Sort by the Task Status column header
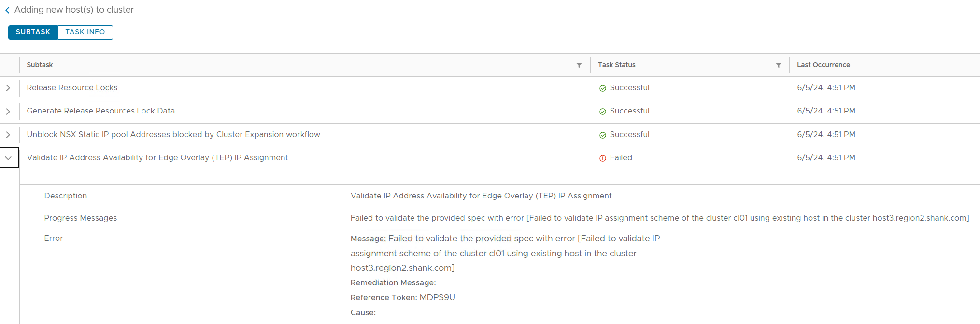This screenshot has height=324, width=980. click(617, 65)
